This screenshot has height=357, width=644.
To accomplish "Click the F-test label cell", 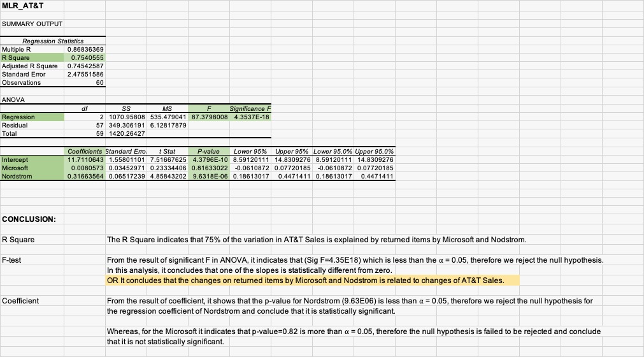I will [x=32, y=260].
